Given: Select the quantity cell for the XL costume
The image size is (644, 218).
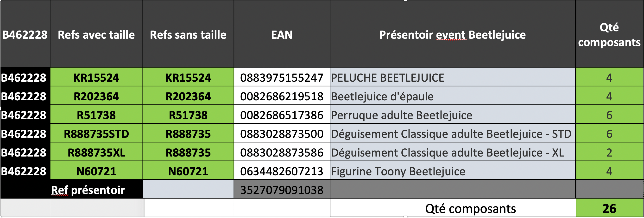Looking at the screenshot, I should tap(609, 152).
